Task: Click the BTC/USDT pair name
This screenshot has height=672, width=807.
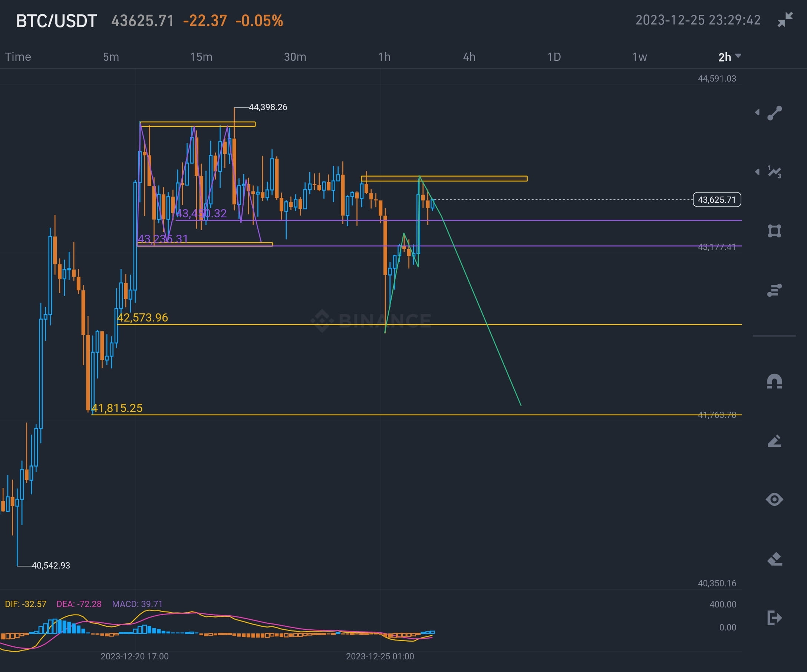Action: 56,20
